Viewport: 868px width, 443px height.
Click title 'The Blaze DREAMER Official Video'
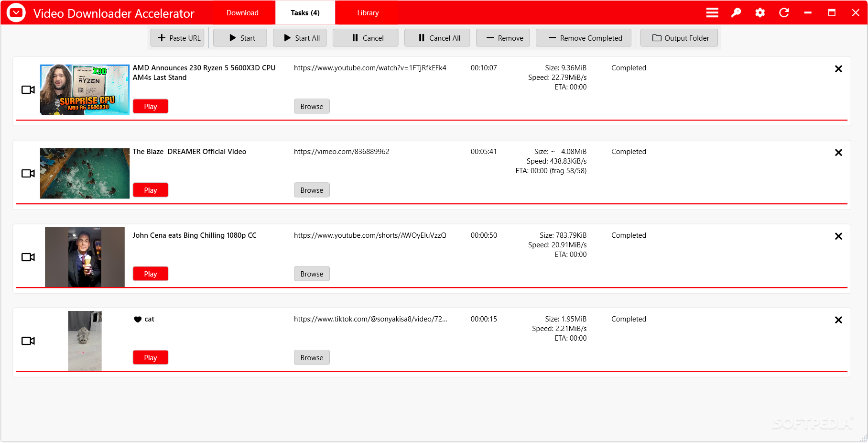[189, 152]
